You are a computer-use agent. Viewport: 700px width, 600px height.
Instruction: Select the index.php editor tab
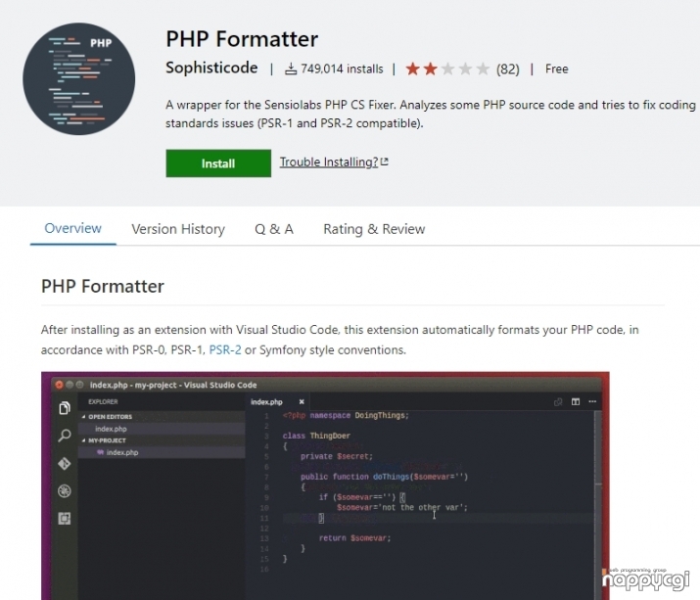(277, 401)
